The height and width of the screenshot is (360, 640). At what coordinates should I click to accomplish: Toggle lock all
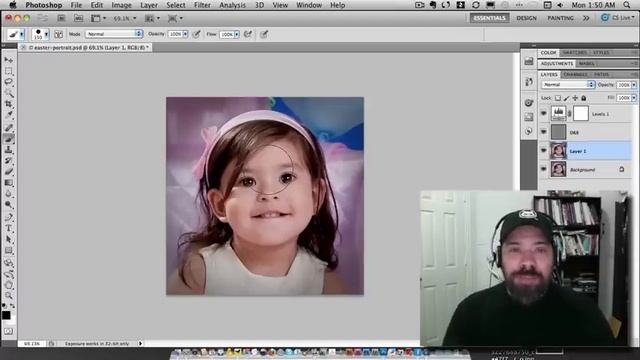pos(584,98)
